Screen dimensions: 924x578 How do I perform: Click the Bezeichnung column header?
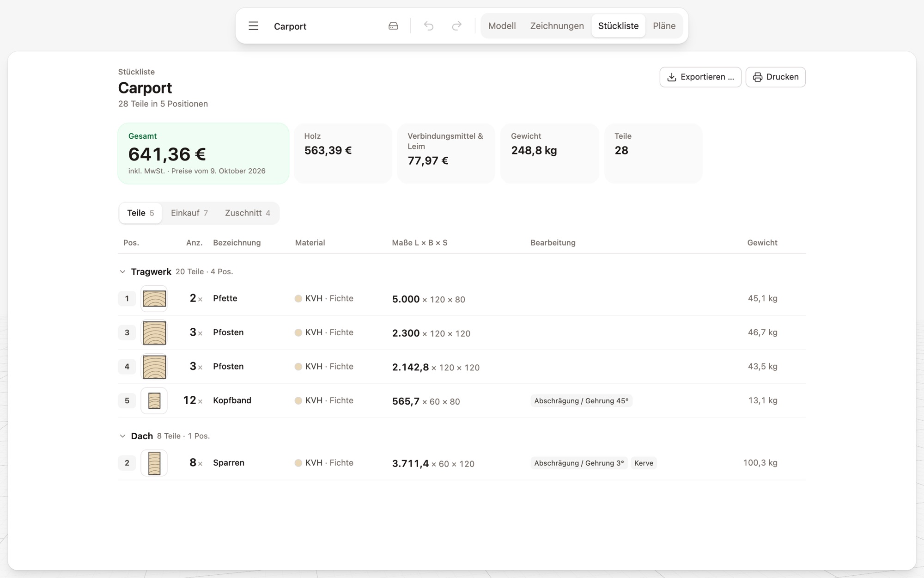click(237, 243)
